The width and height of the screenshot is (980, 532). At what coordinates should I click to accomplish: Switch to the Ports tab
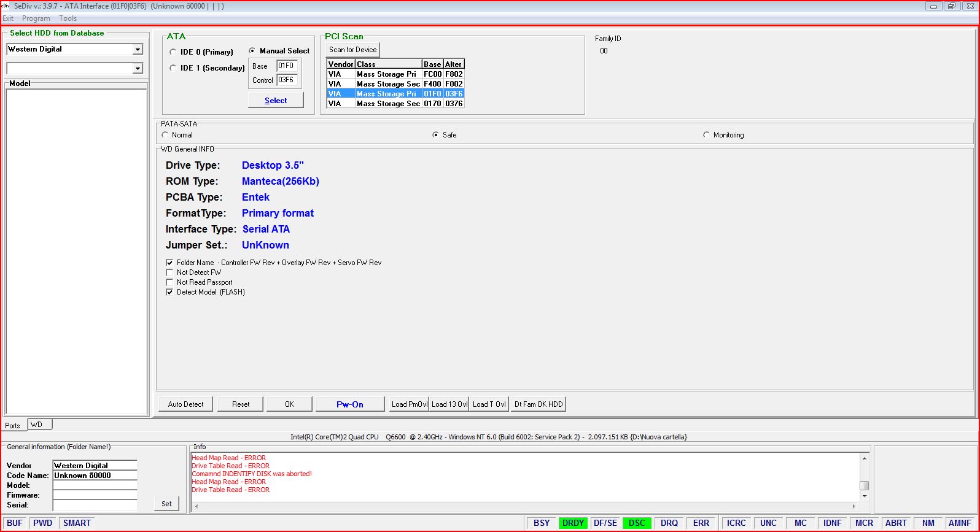[13, 425]
